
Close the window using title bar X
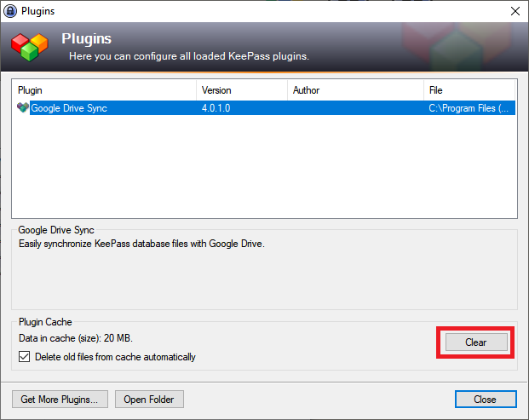[x=515, y=11]
